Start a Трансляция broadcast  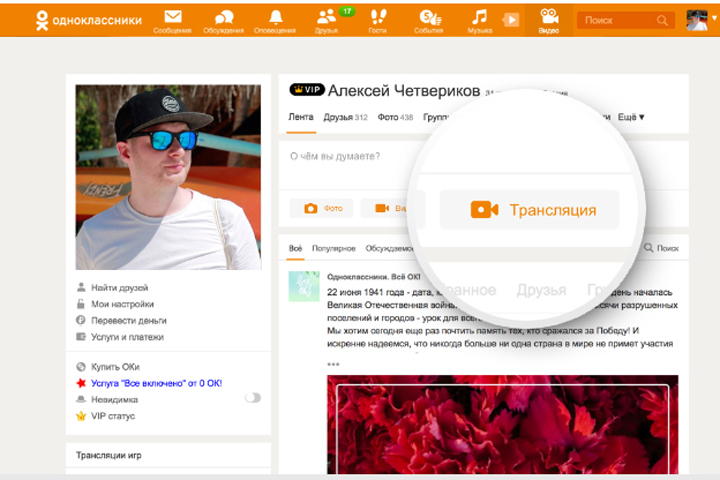click(530, 210)
